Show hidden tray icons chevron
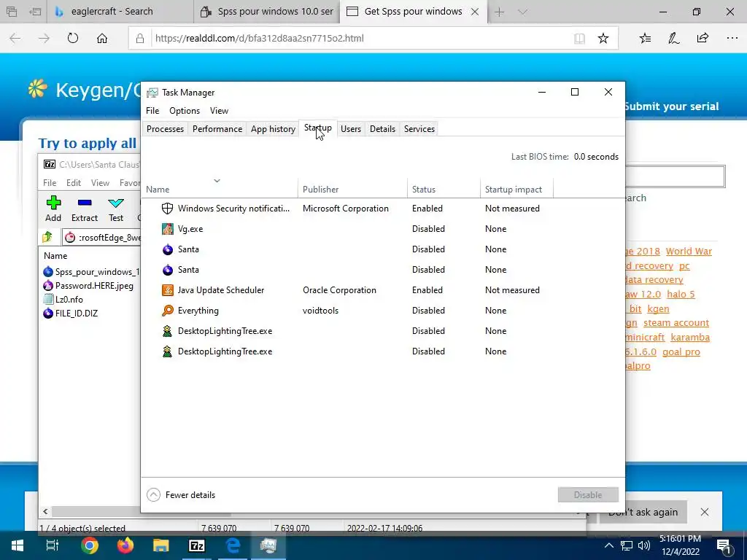This screenshot has height=560, width=747. (x=609, y=545)
